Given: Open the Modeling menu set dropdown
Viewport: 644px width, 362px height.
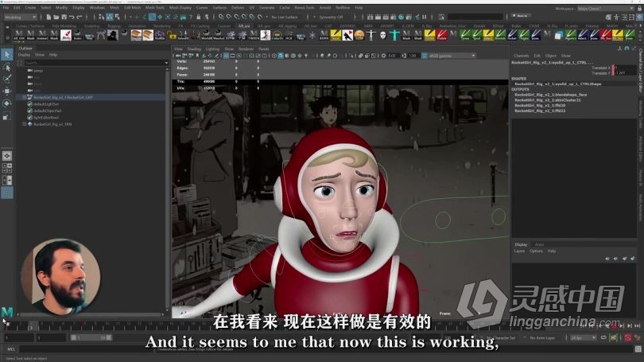Looking at the screenshot, I should [20, 17].
